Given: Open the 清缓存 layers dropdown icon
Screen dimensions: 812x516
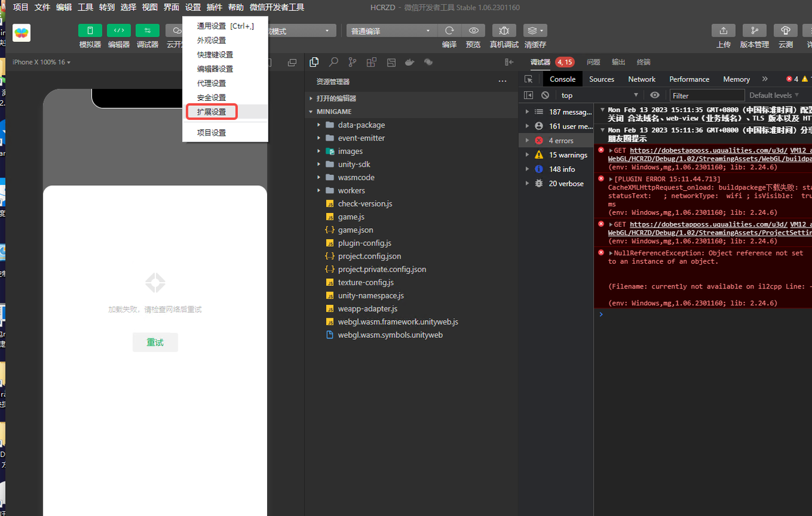Looking at the screenshot, I should 535,30.
